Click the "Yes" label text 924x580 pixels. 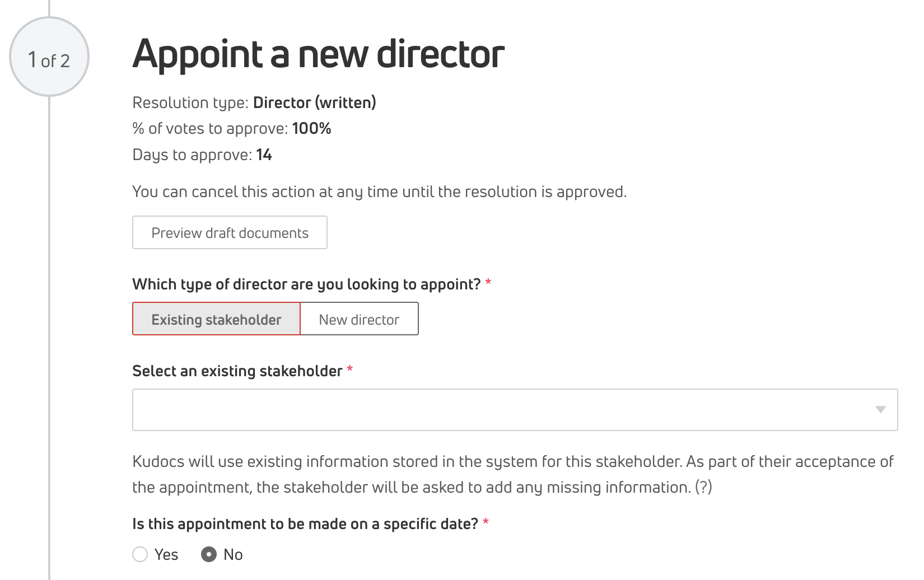click(x=166, y=554)
